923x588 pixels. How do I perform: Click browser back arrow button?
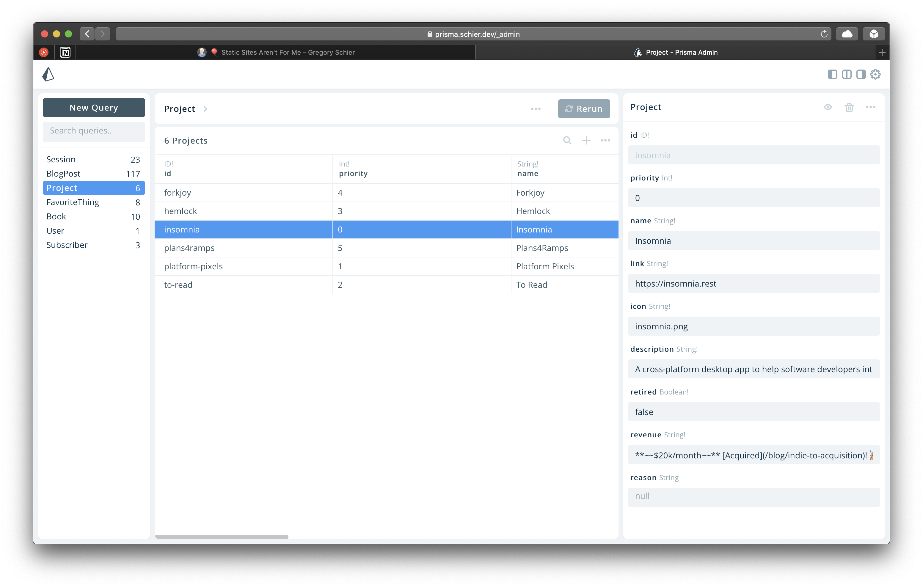pyautogui.click(x=87, y=34)
